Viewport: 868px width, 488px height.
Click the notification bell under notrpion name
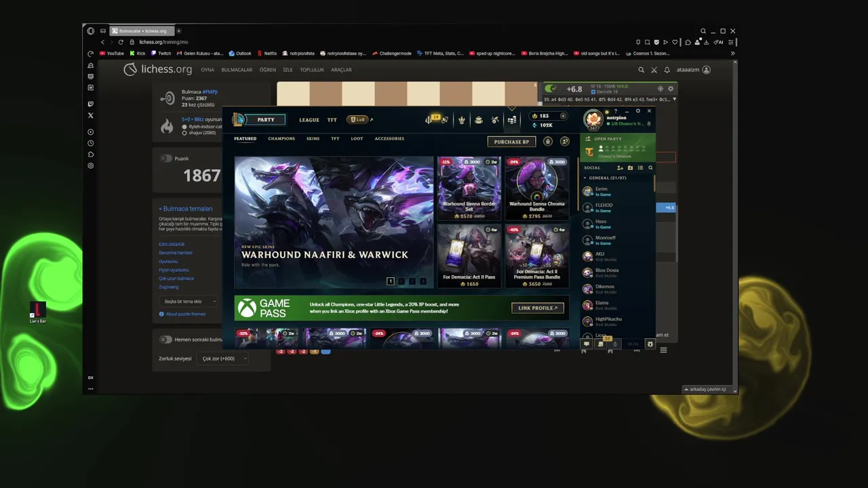(x=649, y=124)
